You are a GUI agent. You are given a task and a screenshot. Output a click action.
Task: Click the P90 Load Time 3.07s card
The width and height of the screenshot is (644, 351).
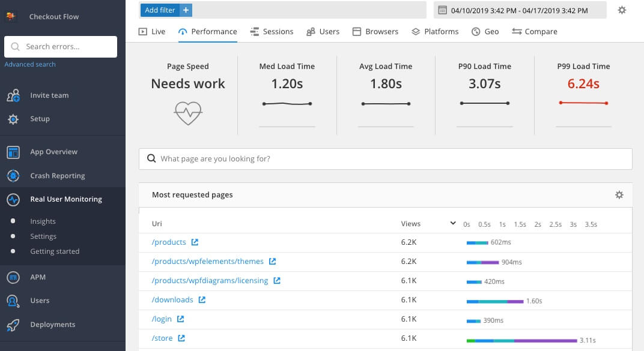click(x=485, y=95)
